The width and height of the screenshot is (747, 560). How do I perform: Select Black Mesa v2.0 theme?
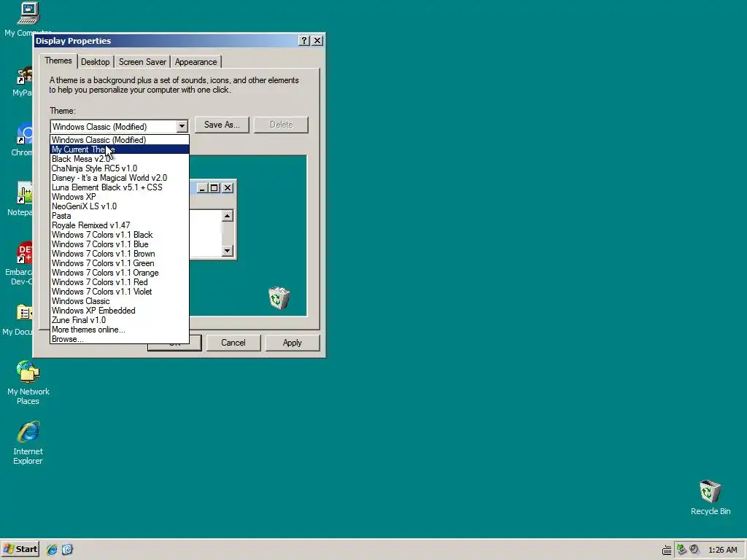(x=120, y=159)
